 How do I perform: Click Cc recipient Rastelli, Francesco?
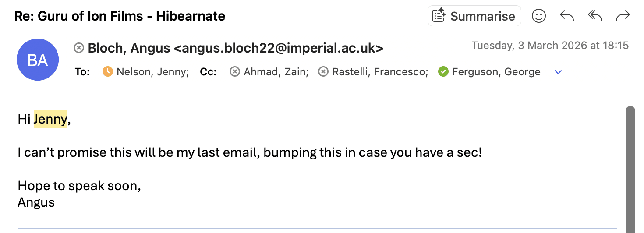380,72
